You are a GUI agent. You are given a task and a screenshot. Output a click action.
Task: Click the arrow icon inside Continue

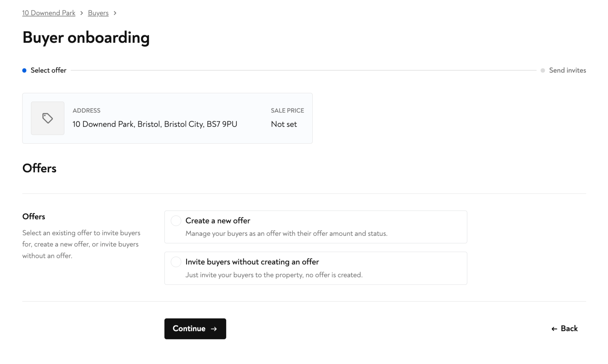214,329
